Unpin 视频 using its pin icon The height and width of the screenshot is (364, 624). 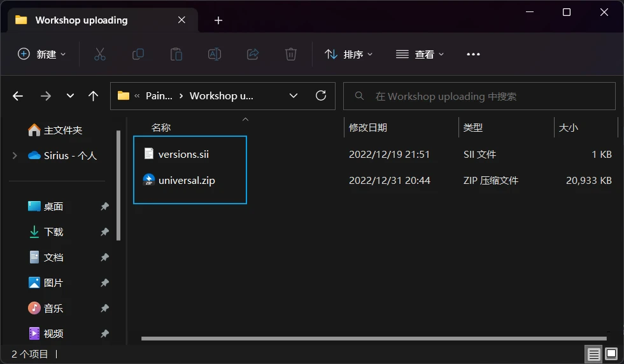pos(104,333)
